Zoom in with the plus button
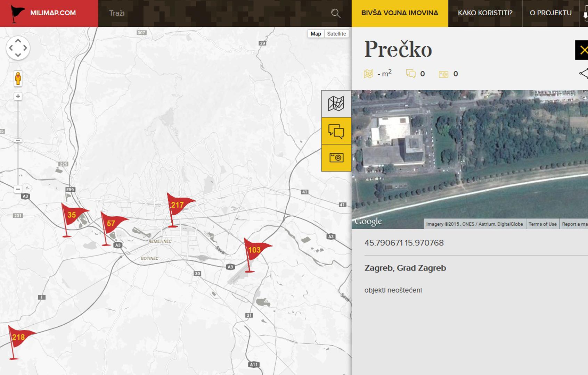The height and width of the screenshot is (375, 588). (x=18, y=96)
